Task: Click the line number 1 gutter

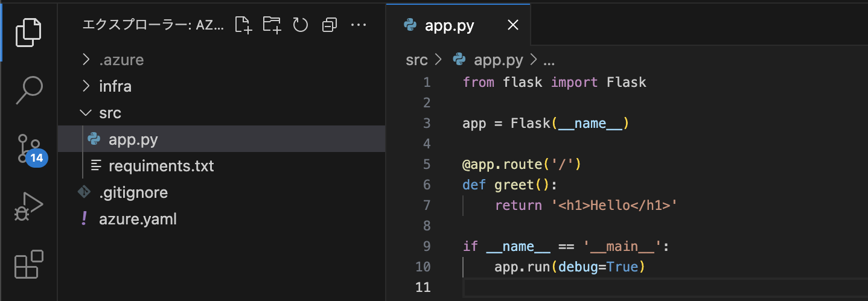Action: point(427,82)
